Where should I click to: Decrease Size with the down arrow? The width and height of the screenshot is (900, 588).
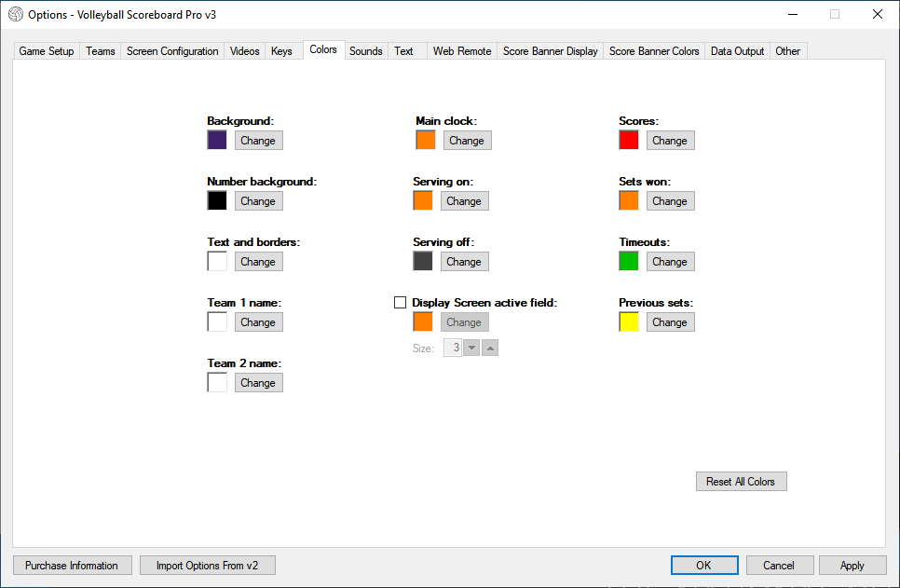[x=471, y=348]
